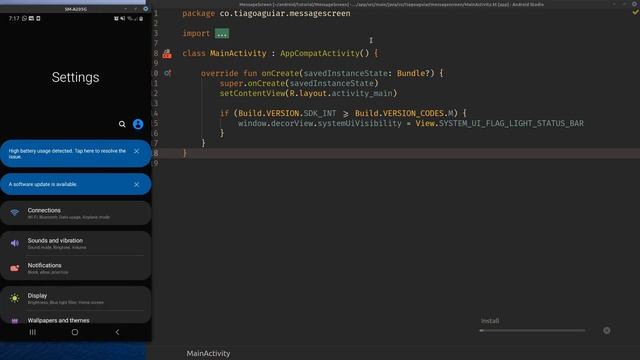Click the class gutter icon beside MainActivity
Screen dimensions: 640x360
coord(167,54)
